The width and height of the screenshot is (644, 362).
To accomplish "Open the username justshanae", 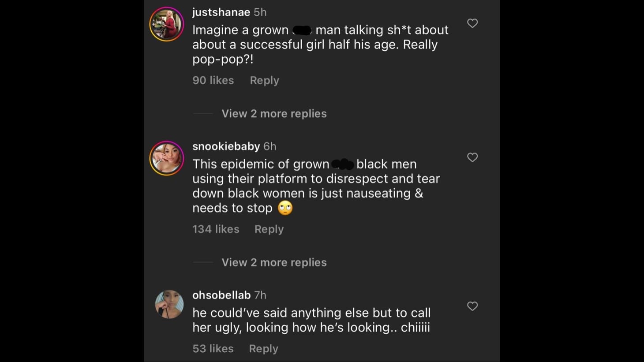I will (221, 12).
